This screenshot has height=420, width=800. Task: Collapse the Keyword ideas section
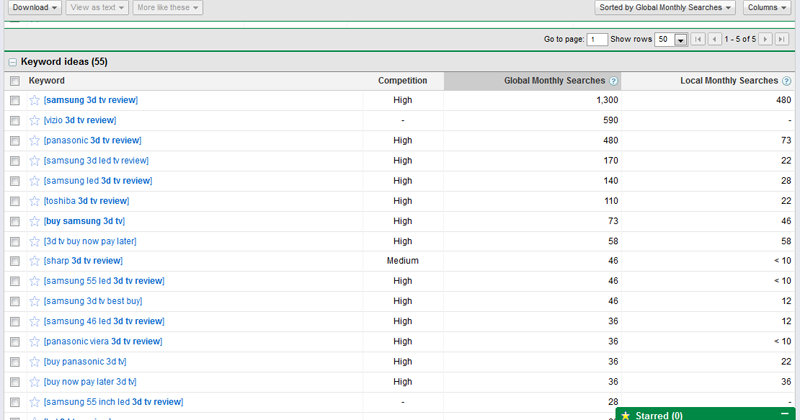[x=12, y=62]
